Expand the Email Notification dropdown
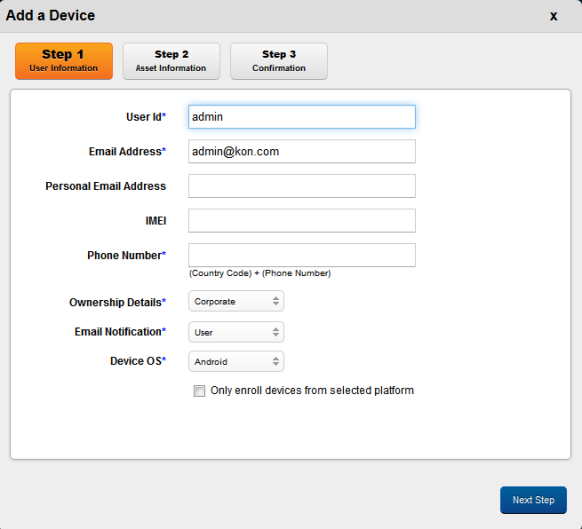 (236, 332)
